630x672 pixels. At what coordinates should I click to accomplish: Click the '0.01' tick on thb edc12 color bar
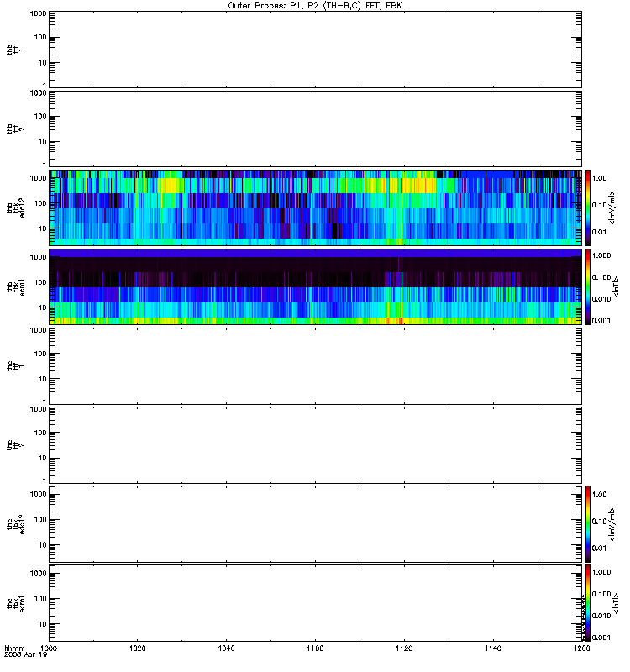tap(599, 232)
